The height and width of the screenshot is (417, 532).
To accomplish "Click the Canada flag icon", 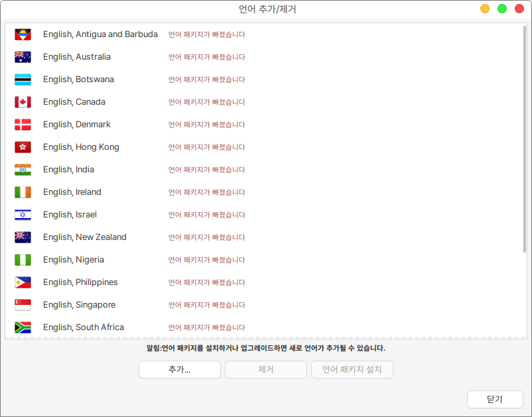I will (x=23, y=102).
